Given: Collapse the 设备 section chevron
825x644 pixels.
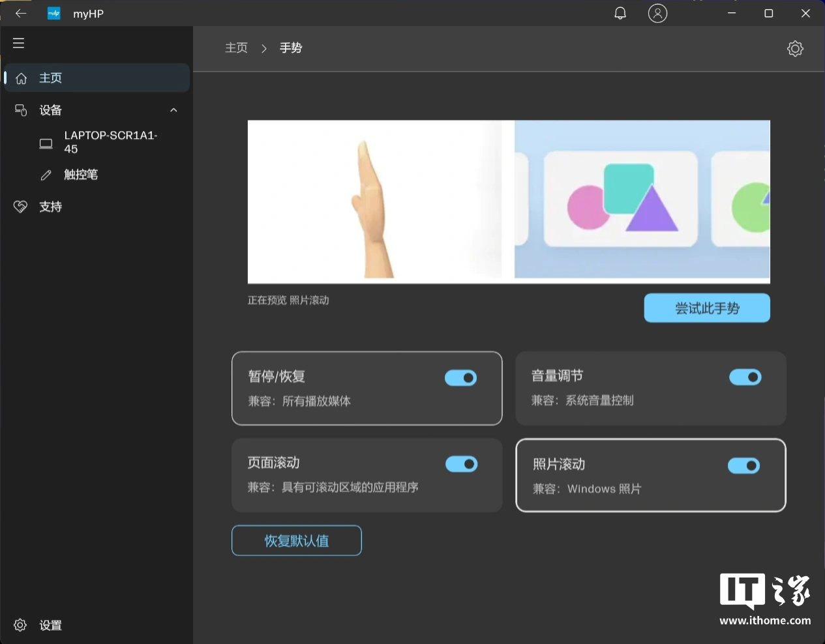Looking at the screenshot, I should coord(173,110).
